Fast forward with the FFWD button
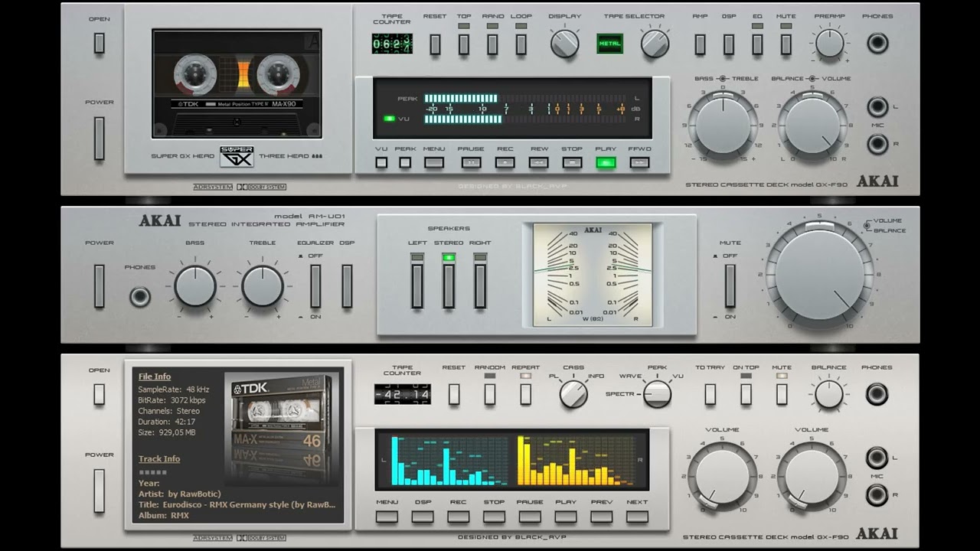The image size is (980, 551). click(x=639, y=162)
